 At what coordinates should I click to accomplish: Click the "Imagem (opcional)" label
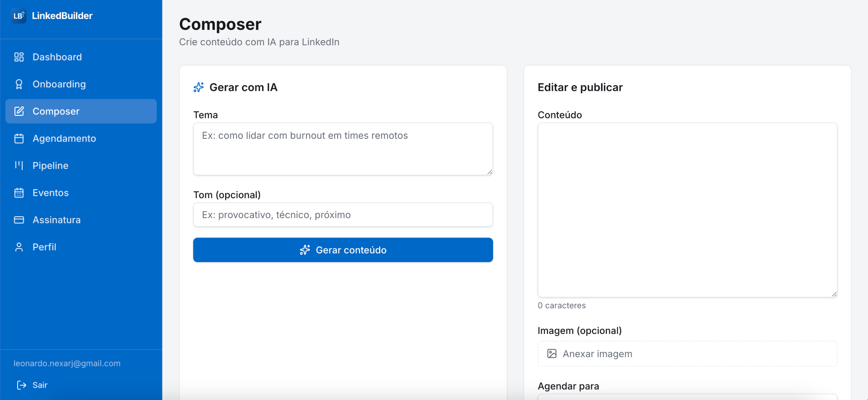pos(580,331)
